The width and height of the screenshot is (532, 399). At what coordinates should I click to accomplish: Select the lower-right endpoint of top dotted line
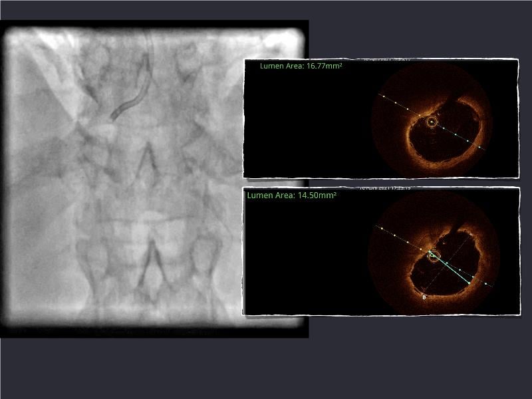pyautogui.click(x=487, y=149)
